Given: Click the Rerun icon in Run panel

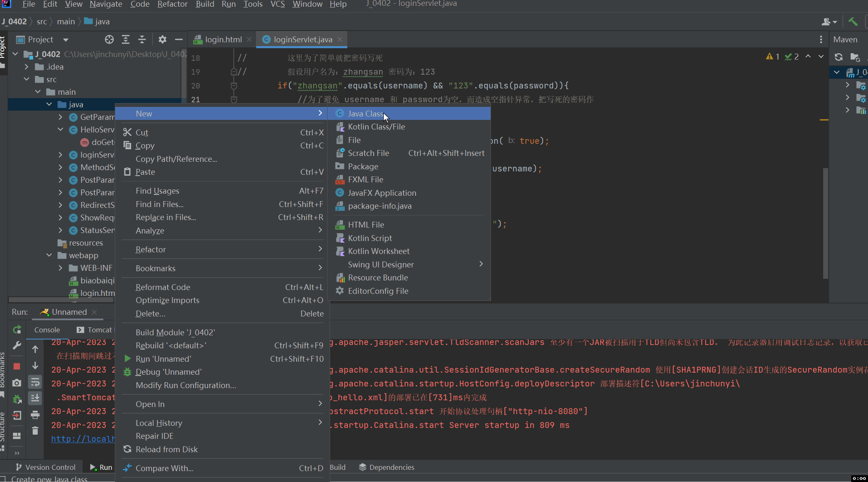Looking at the screenshot, I should (17, 330).
